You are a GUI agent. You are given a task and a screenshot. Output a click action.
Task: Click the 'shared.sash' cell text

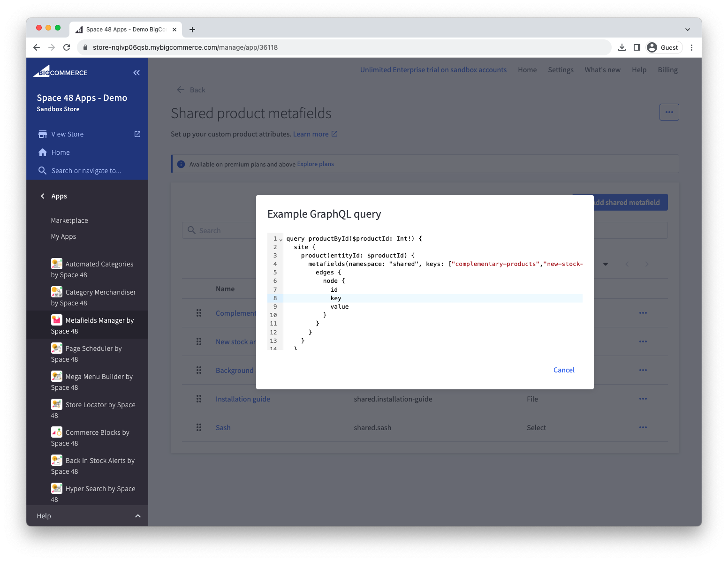(372, 427)
